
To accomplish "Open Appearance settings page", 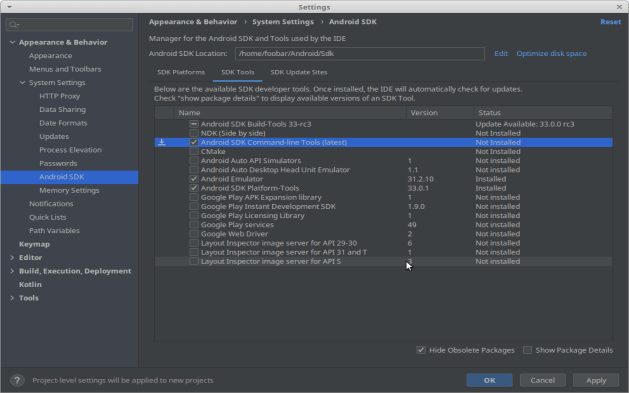I will click(x=51, y=56).
